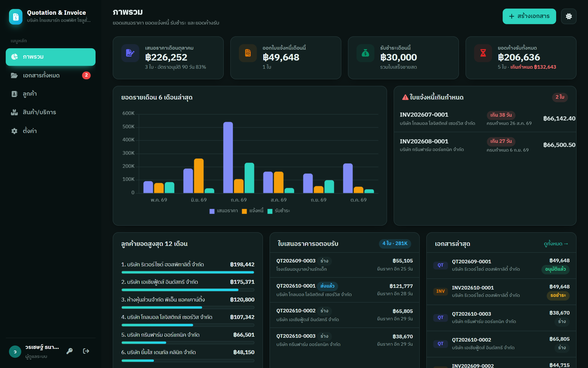Click the user avatar circle
Screen dimensions: 588x368
point(15,351)
